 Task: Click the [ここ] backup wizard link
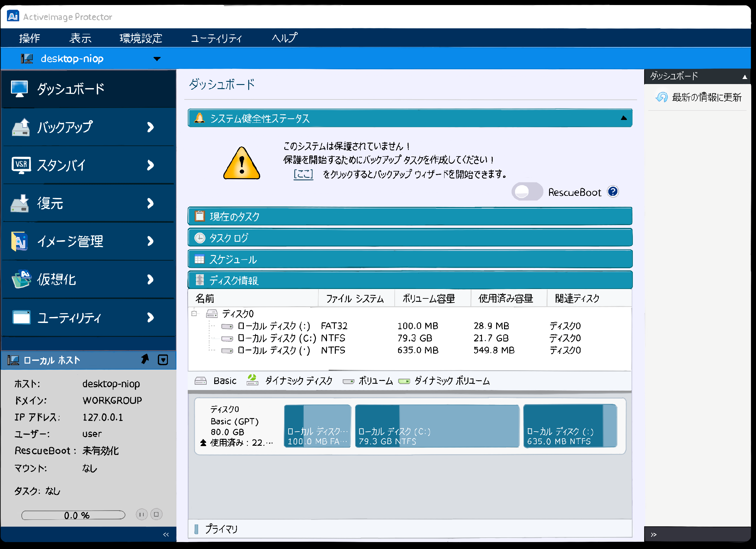coord(303,174)
